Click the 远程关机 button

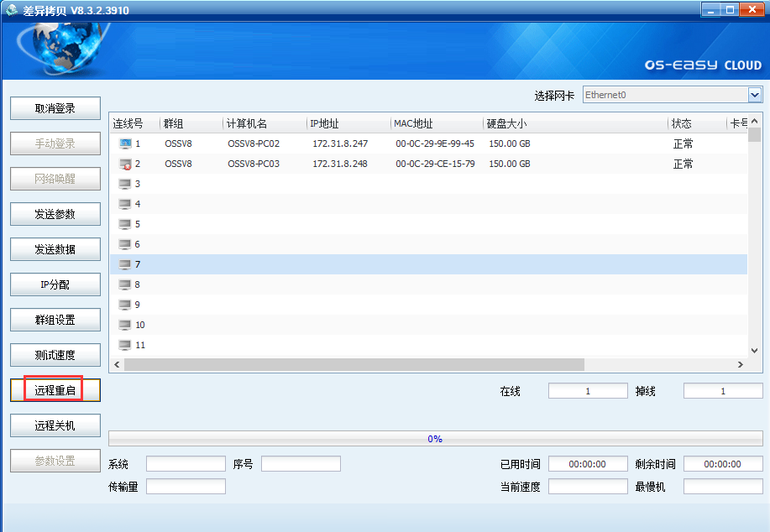(x=55, y=425)
